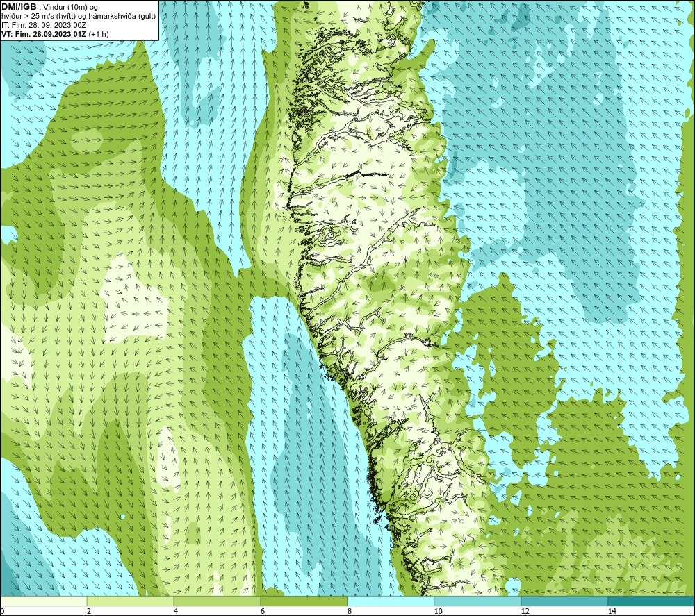Click the 6–8 m/s darker green legend swatch
This screenshot has height=616, width=695.
tap(304, 601)
